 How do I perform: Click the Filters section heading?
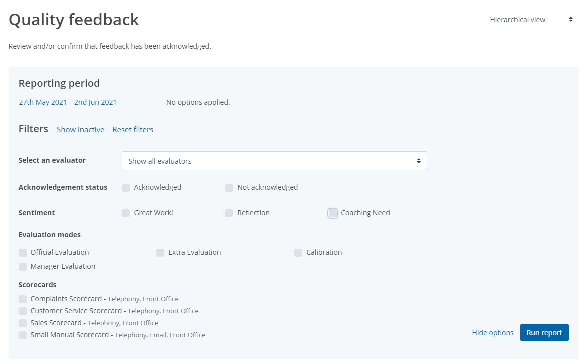coord(33,129)
